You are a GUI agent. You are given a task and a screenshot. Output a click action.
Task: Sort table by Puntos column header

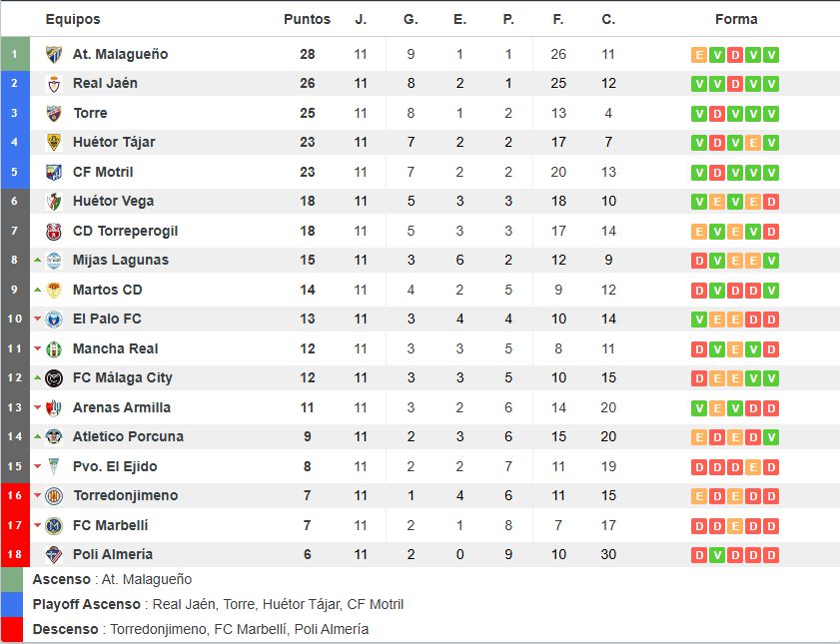[x=307, y=19]
